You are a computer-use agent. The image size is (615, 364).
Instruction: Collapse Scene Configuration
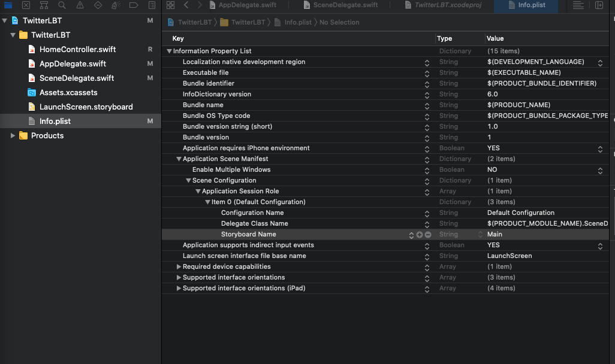188,181
